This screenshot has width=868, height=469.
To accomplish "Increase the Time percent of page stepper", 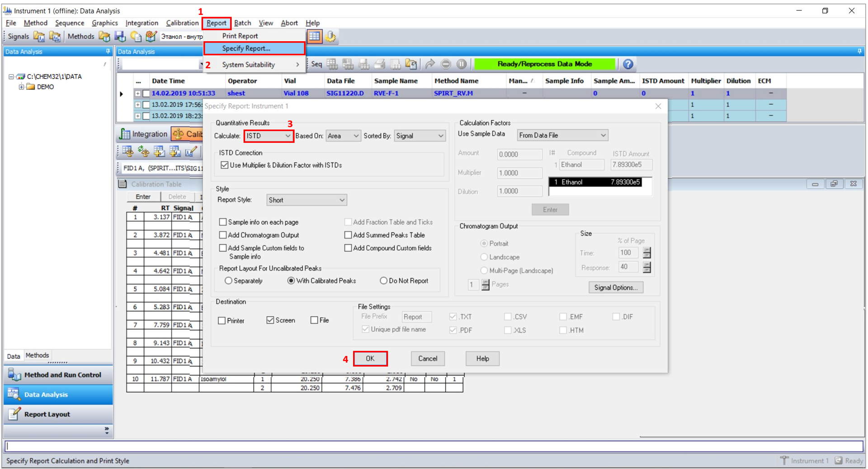I will [x=647, y=250].
